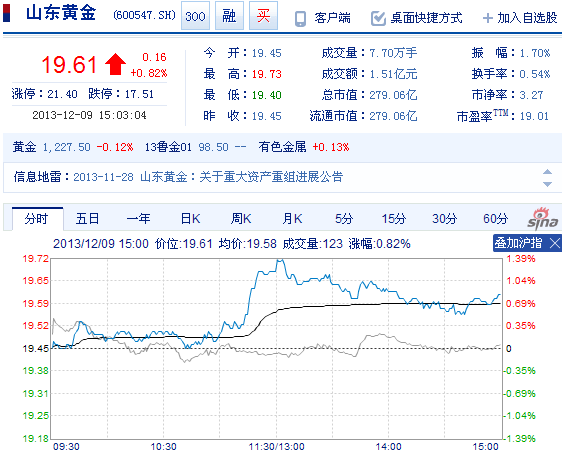The width and height of the screenshot is (562, 450).
Task: Open the 桌面快捷方式 desktop shortcut link
Action: (426, 18)
